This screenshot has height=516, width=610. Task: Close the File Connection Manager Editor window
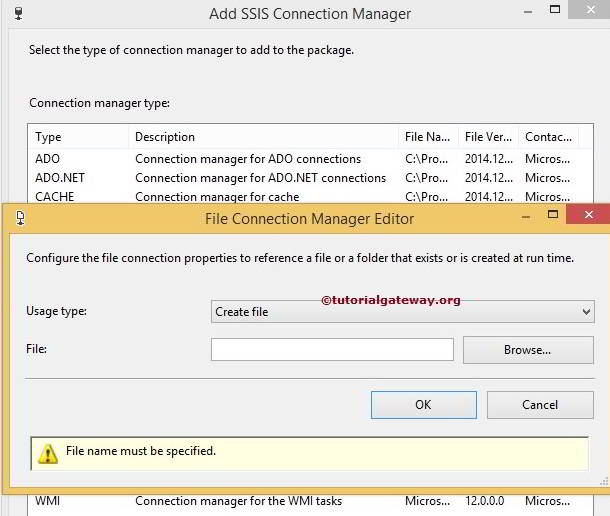tap(588, 214)
